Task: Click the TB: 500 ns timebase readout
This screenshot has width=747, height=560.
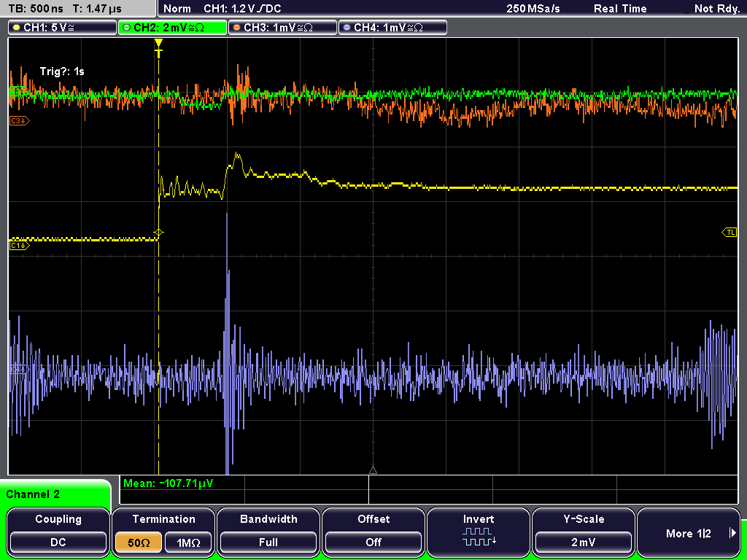Action: click(x=36, y=9)
